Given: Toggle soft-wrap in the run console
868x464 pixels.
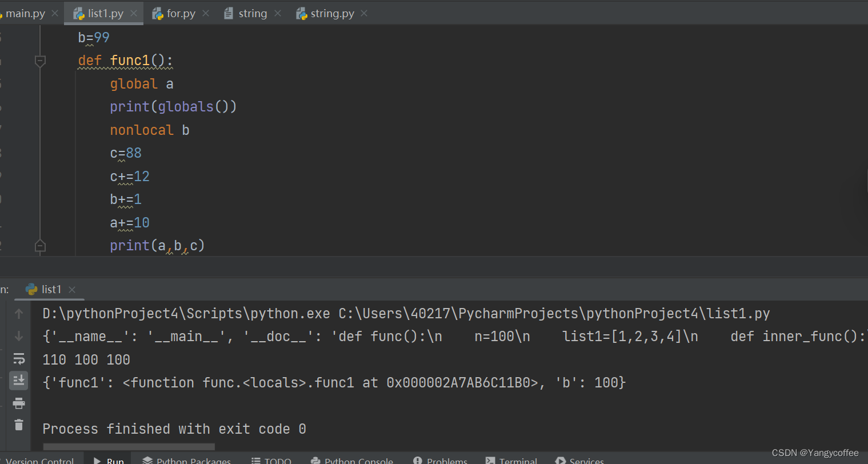Looking at the screenshot, I should (19, 358).
